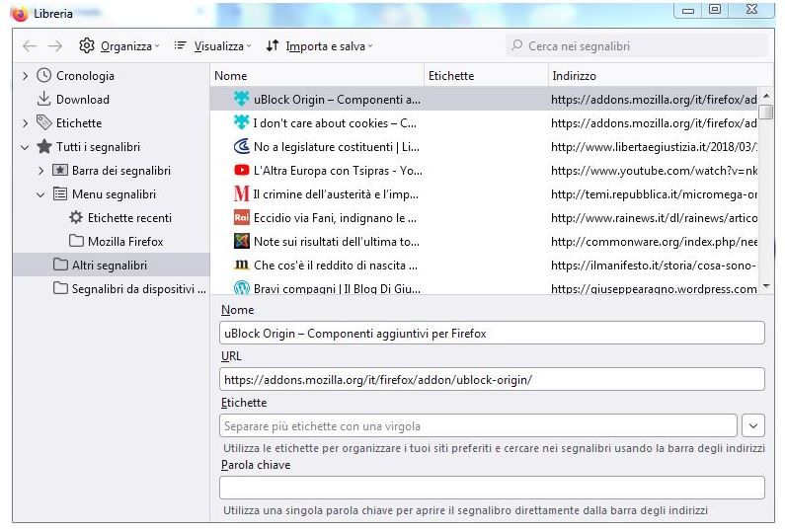Expand the Etichette tree node
This screenshot has width=785, height=532.
[x=25, y=123]
